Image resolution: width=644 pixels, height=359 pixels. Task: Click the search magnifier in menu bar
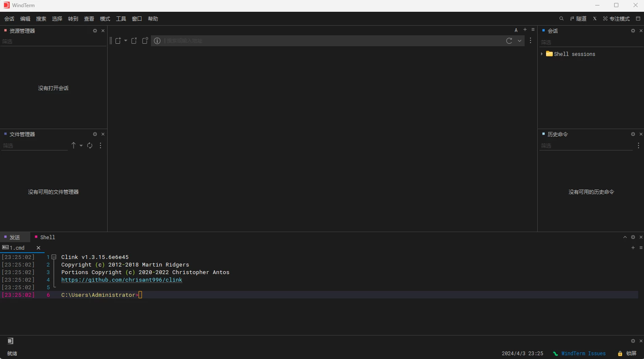[x=561, y=18]
